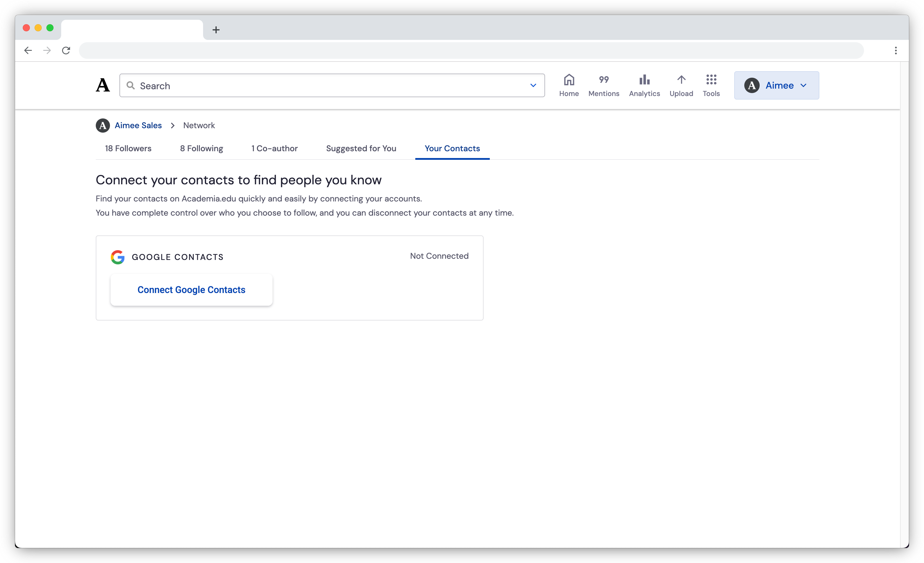Viewport: 924px width, 563px height.
Task: Reload the current page
Action: [x=66, y=50]
